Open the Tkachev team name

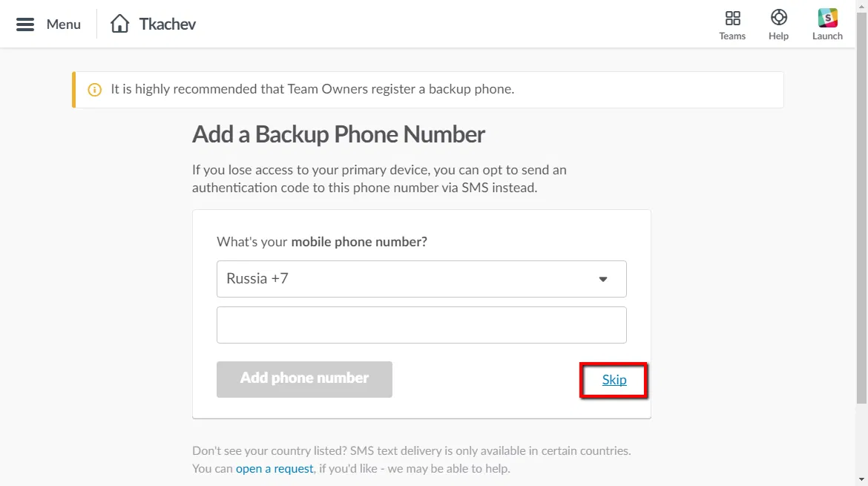pos(168,24)
